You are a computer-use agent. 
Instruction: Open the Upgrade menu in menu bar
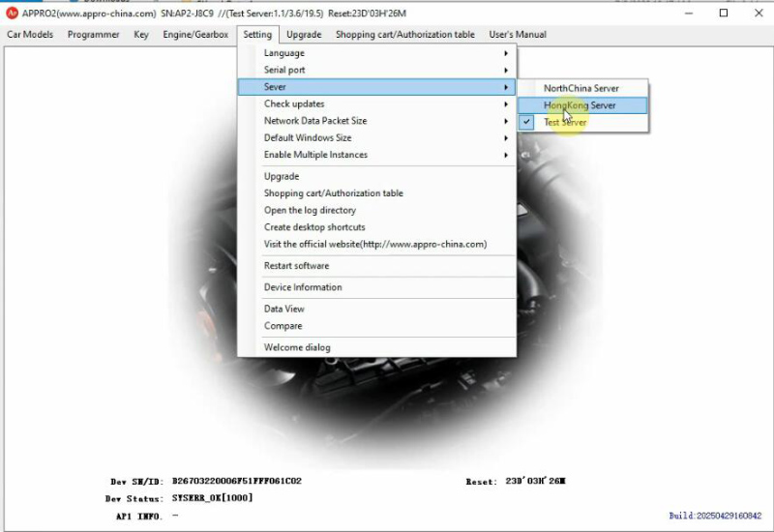click(304, 35)
